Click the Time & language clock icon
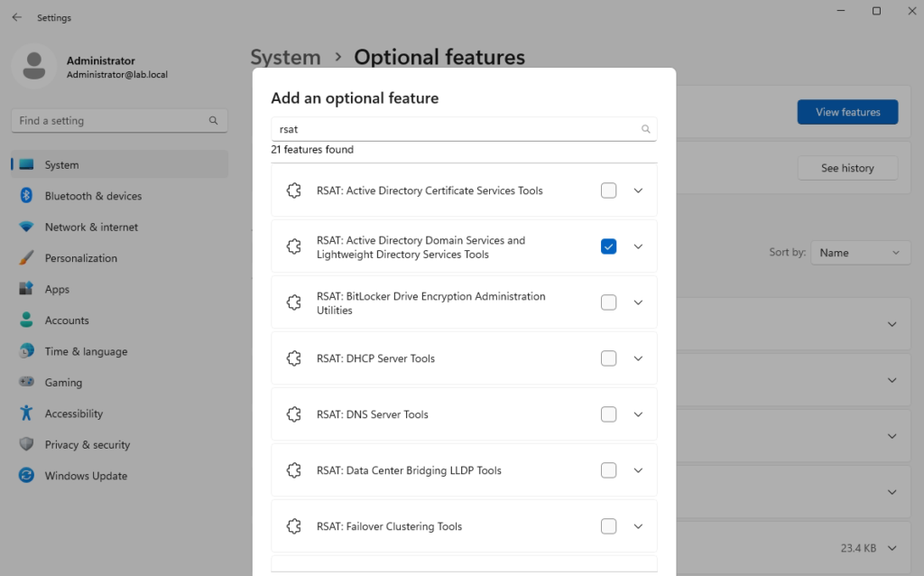Image resolution: width=924 pixels, height=576 pixels. (x=26, y=351)
